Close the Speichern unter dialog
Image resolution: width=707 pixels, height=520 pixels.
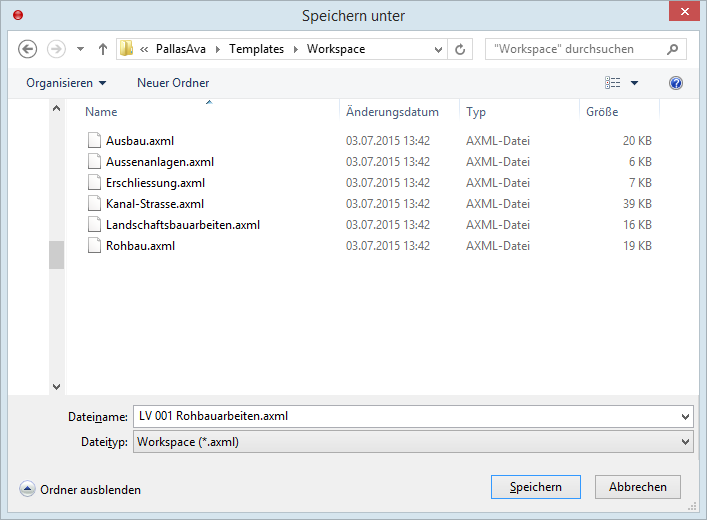click(x=684, y=11)
